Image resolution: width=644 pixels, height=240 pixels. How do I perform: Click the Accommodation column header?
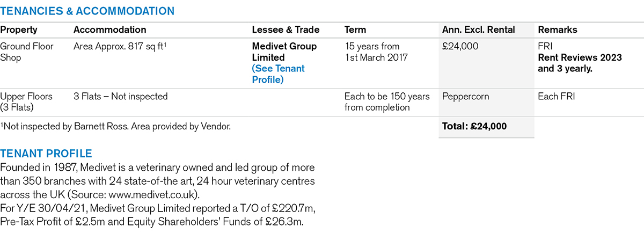[109, 30]
